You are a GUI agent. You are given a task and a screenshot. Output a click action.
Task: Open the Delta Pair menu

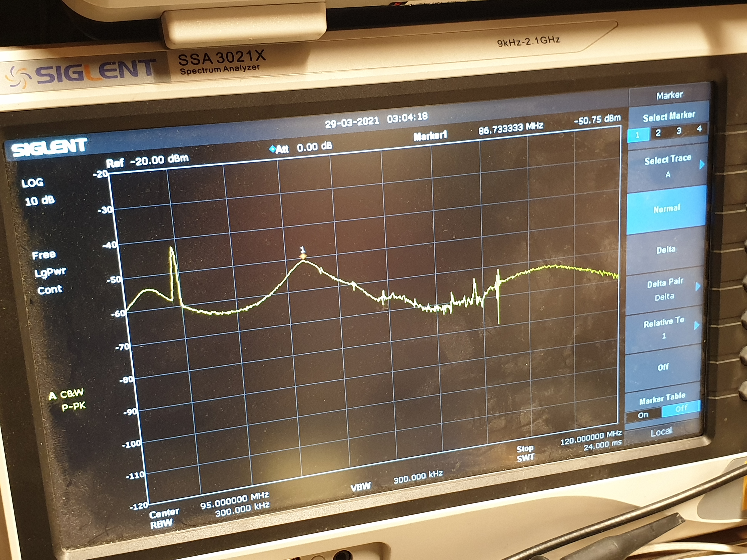pyautogui.click(x=665, y=290)
